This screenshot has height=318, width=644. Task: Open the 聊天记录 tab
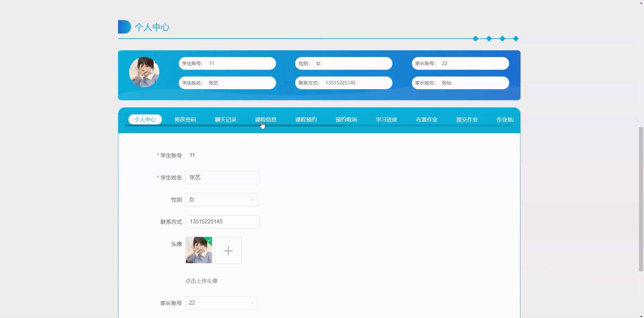[x=225, y=119]
